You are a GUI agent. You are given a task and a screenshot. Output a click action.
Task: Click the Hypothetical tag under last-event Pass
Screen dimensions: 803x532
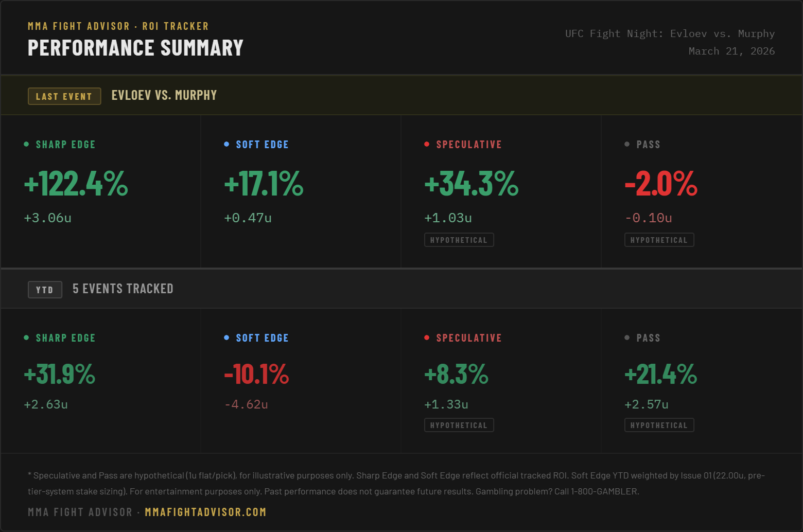coord(659,240)
